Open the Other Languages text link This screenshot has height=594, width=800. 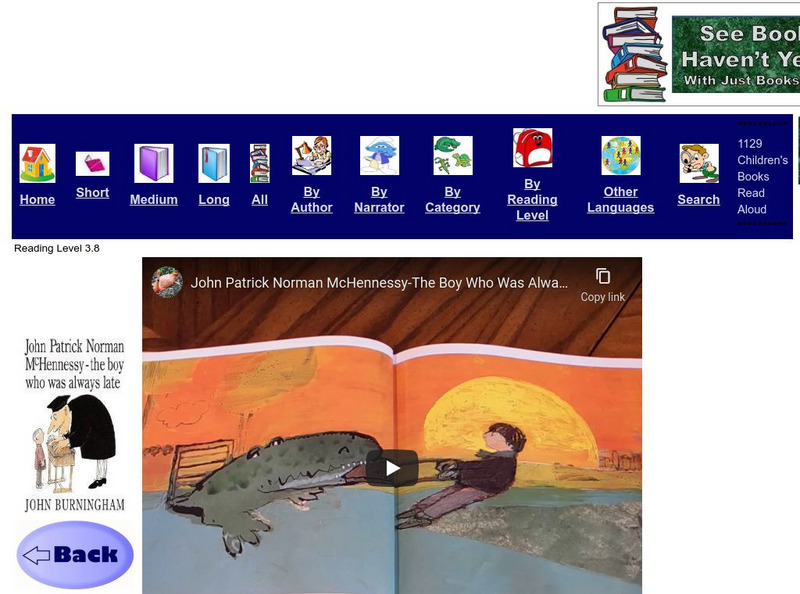click(620, 200)
